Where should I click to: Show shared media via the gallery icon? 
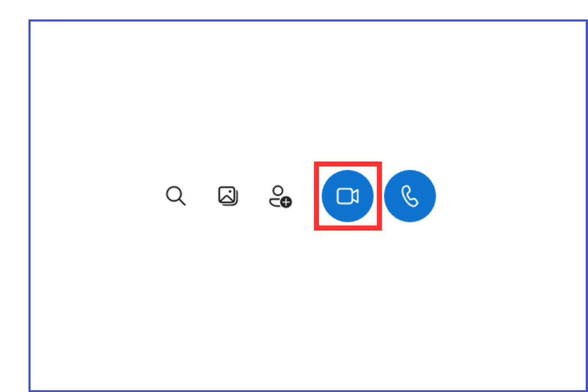coord(228,196)
